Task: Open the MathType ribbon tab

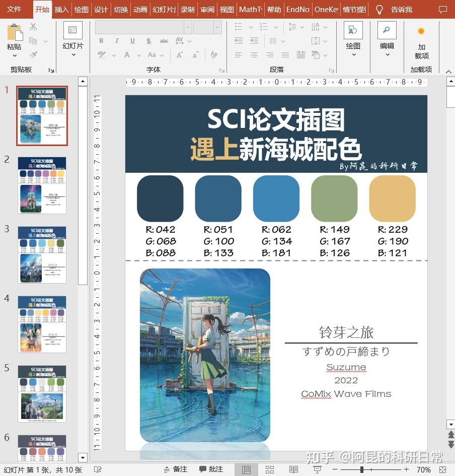Action: tap(250, 9)
